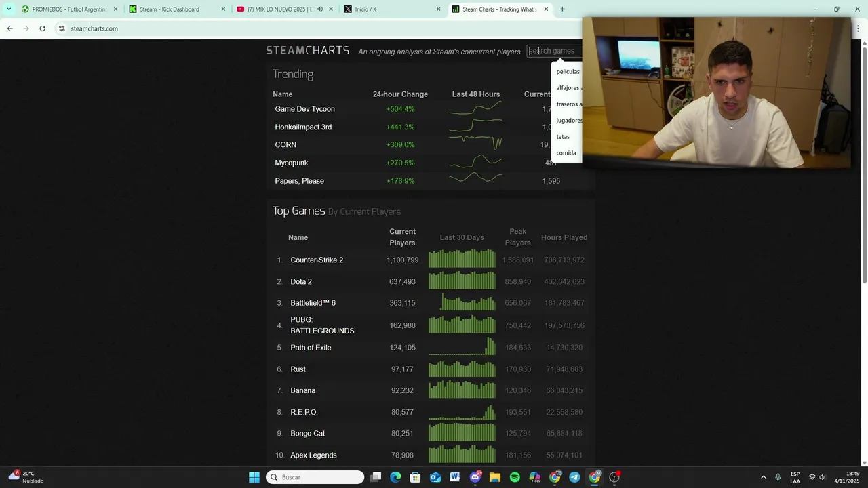
Task: Click the +504.4% change value
Action: tap(400, 109)
